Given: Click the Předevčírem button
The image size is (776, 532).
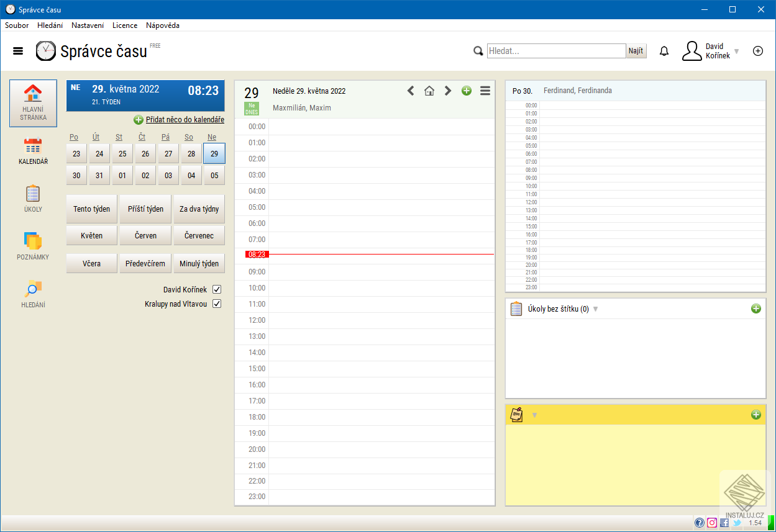Looking at the screenshot, I should (x=145, y=263).
